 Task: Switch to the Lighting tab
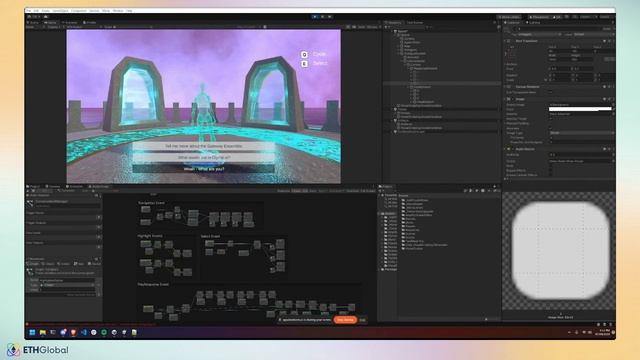pyautogui.click(x=533, y=22)
